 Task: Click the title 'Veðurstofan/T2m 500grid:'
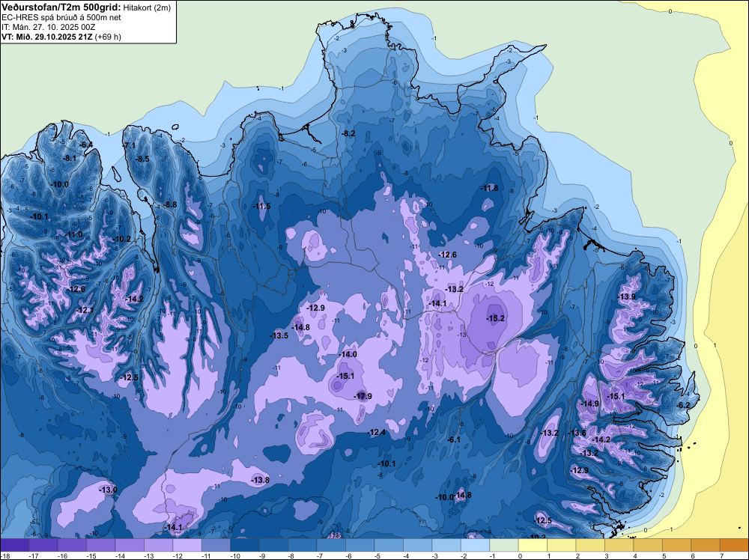pyautogui.click(x=61, y=7)
